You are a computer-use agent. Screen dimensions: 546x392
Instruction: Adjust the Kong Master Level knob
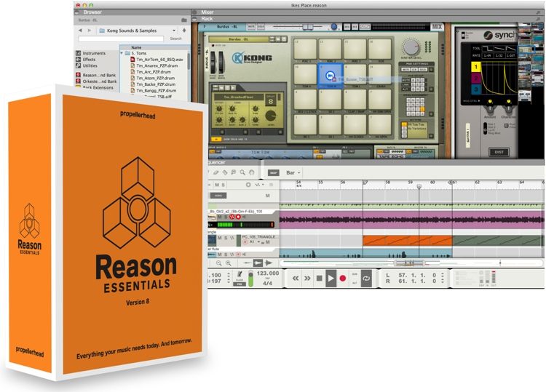tap(411, 47)
